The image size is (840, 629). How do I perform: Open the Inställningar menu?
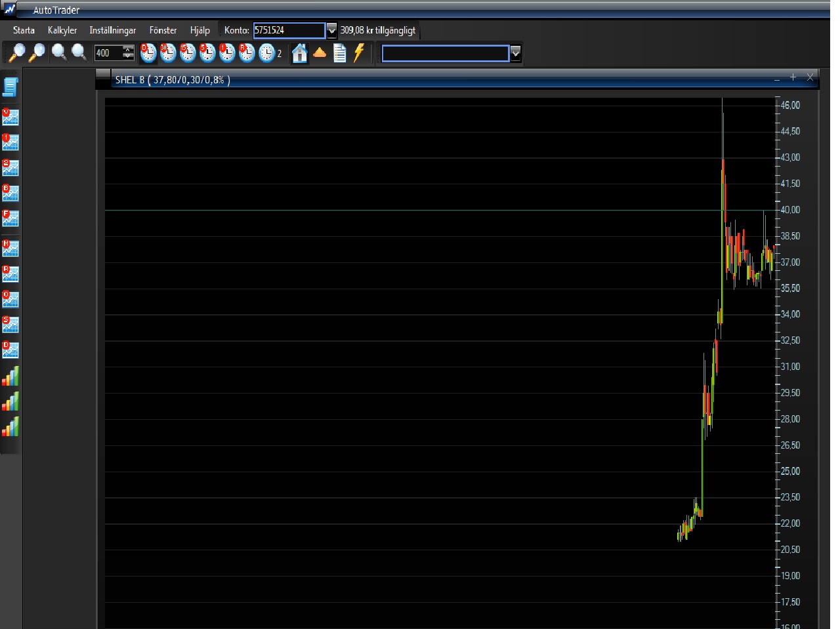tap(113, 30)
